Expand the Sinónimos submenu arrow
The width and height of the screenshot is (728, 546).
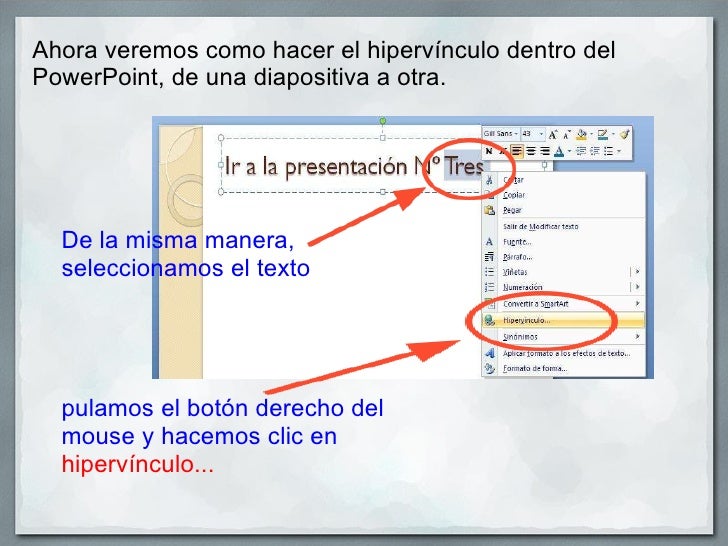pos(637,336)
